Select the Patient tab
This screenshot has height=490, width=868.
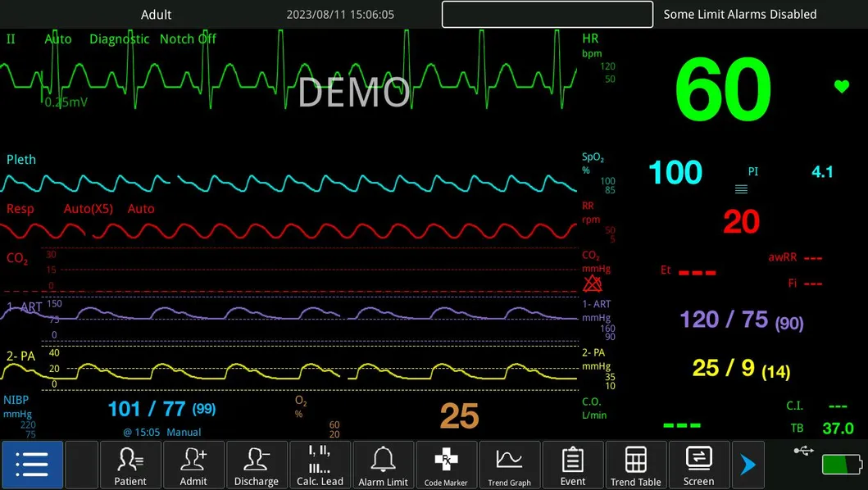[x=130, y=465]
